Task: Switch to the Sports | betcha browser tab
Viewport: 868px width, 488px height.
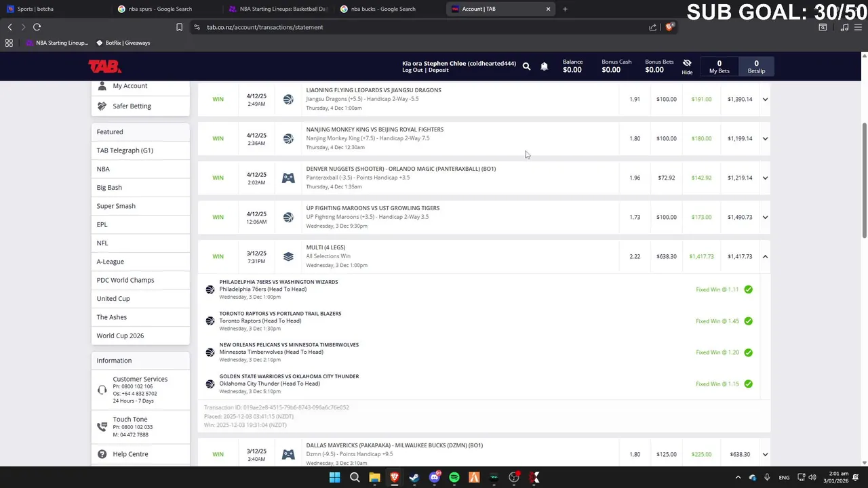Action: coord(54,9)
